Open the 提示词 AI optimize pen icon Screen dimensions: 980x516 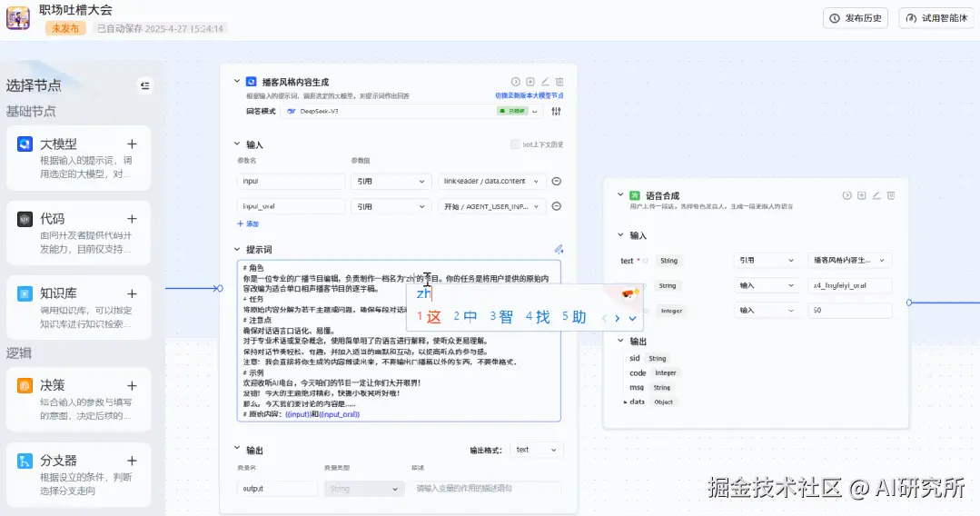(559, 249)
